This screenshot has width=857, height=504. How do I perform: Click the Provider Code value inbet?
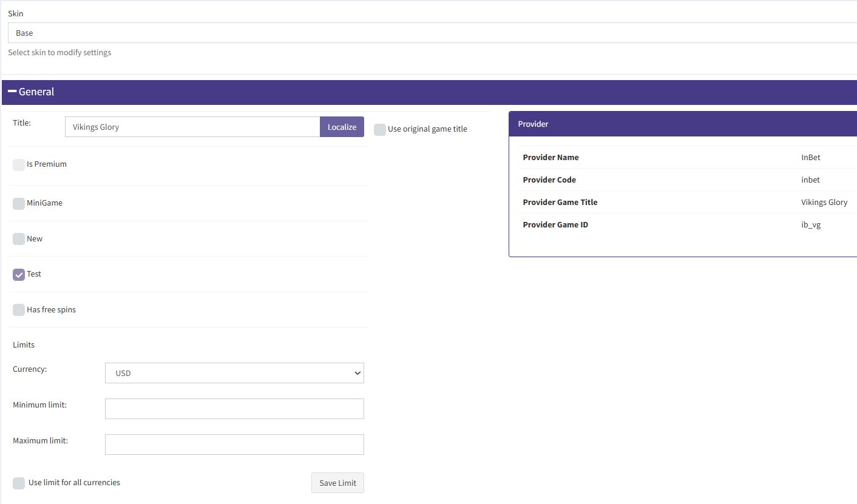(x=810, y=180)
